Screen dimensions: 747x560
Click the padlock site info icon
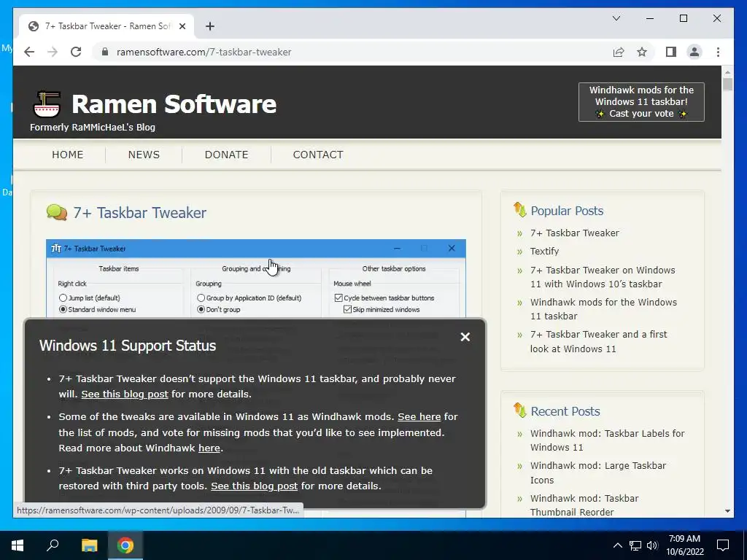click(x=105, y=52)
